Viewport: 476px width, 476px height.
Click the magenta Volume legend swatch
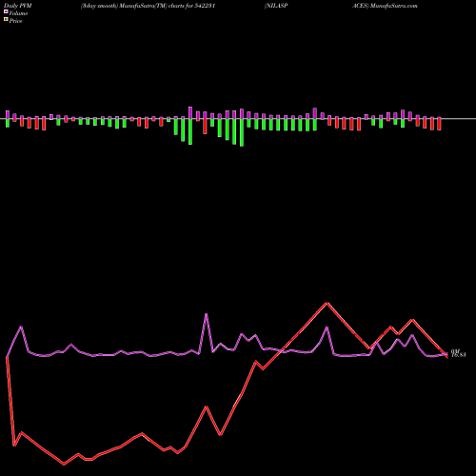coord(6,11)
